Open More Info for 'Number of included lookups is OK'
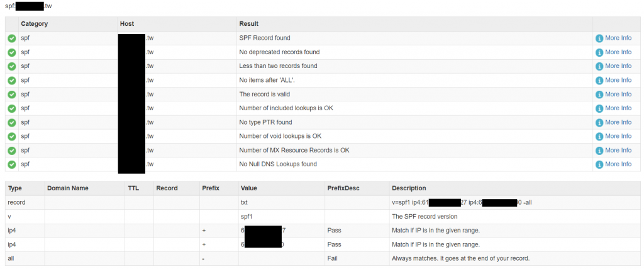Image resolution: width=644 pixels, height=269 pixels. click(x=618, y=108)
